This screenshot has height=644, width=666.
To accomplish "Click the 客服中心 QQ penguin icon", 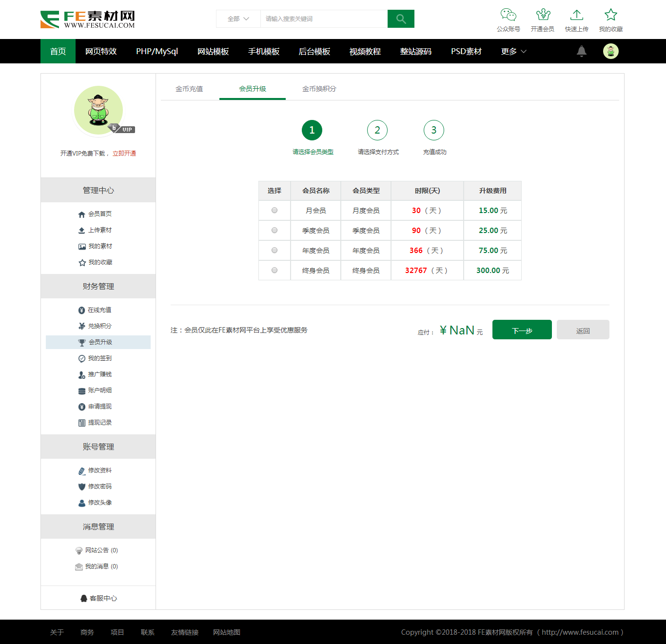I will click(84, 598).
